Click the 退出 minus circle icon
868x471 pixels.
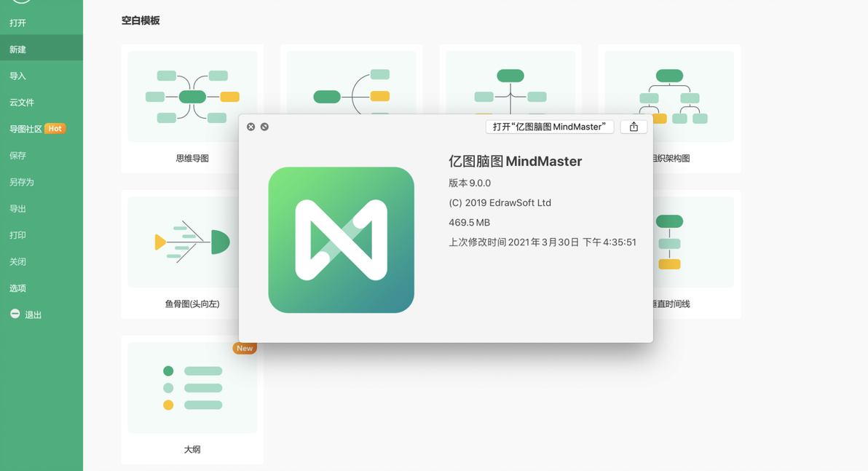pos(15,314)
